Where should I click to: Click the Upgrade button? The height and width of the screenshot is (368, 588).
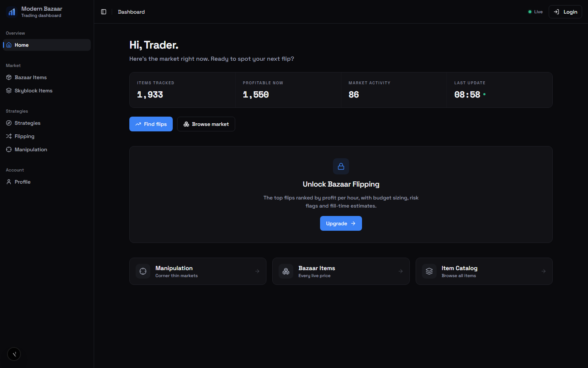tap(341, 223)
